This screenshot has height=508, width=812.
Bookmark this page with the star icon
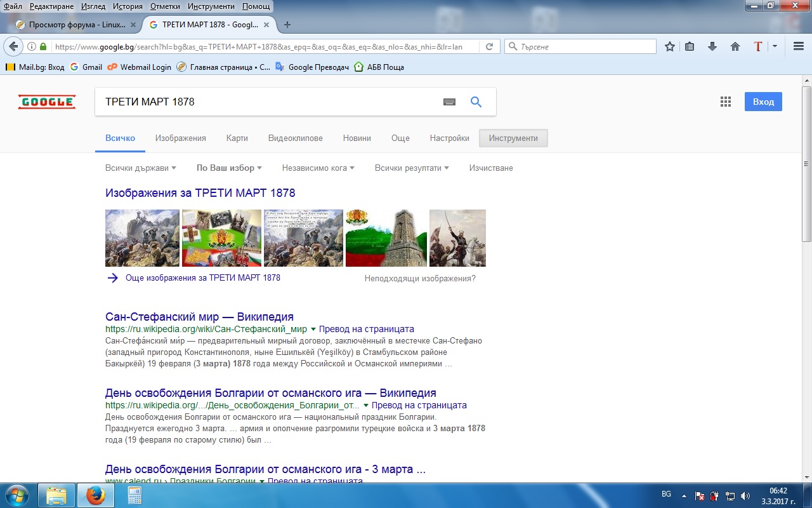pyautogui.click(x=670, y=46)
